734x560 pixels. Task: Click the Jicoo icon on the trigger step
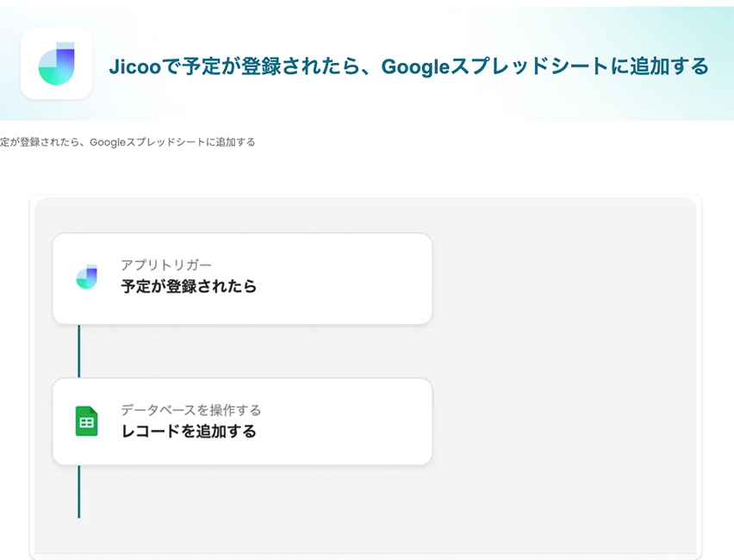tap(86, 277)
